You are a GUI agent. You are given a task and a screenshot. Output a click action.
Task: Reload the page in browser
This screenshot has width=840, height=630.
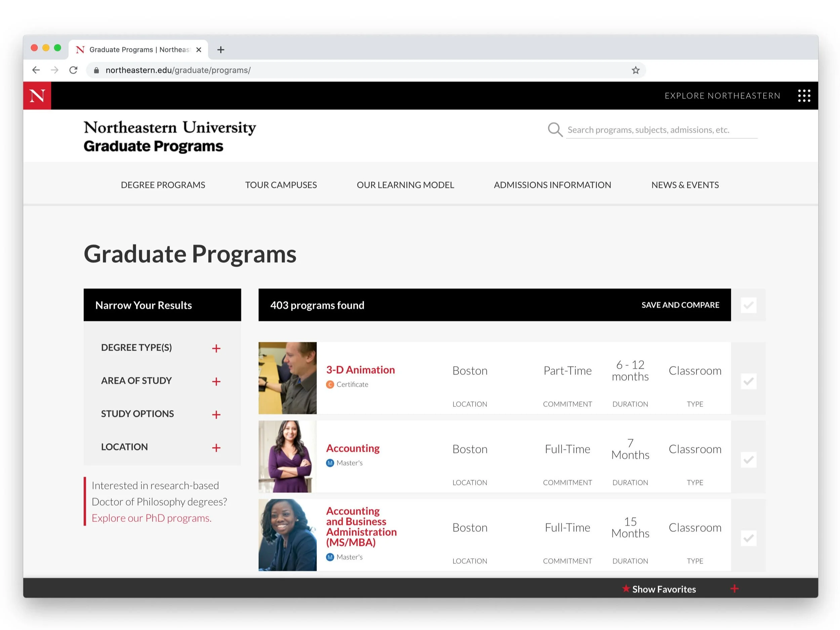point(73,70)
